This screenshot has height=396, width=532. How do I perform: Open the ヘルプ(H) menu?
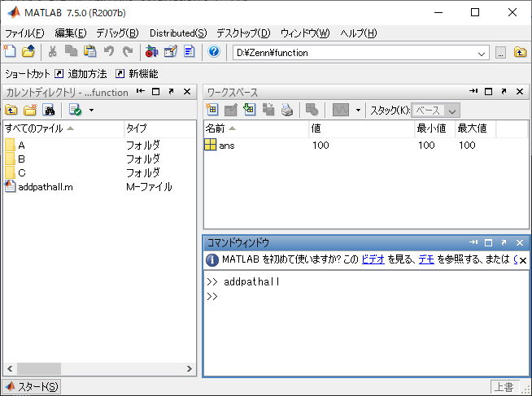[359, 33]
